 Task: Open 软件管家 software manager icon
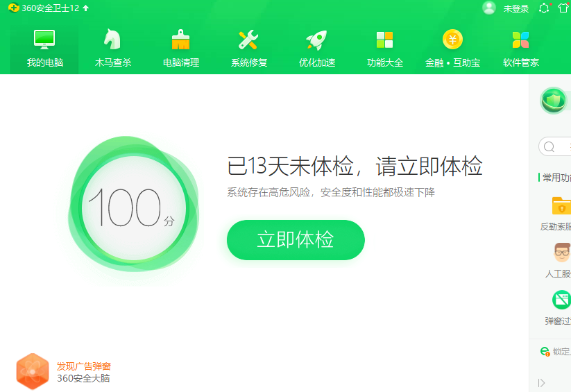[x=520, y=40]
